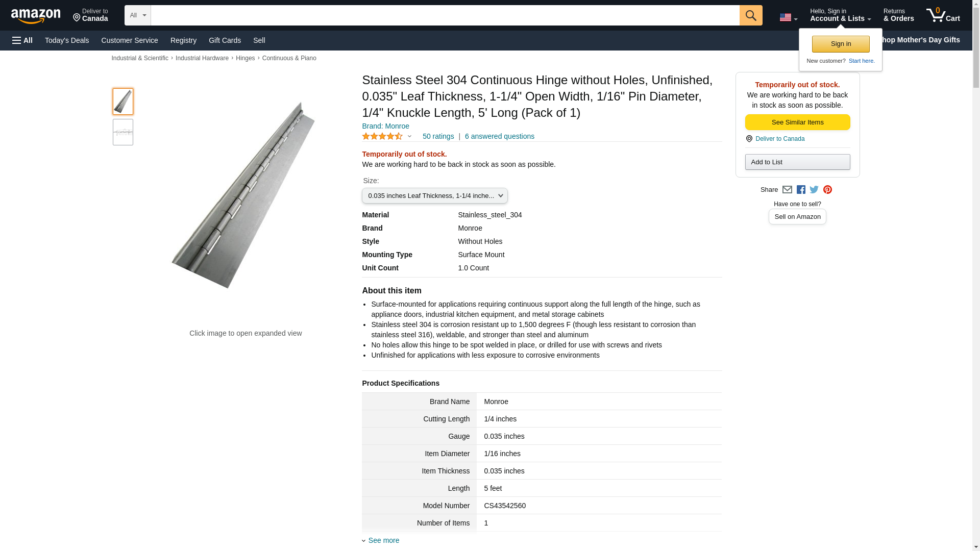Viewport: 980px width, 551px height.
Task: Click the Amazon logo
Action: (x=36, y=16)
